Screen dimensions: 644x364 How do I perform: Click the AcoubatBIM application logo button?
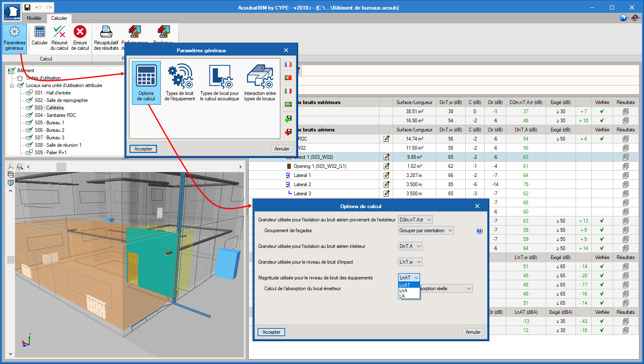(12, 12)
